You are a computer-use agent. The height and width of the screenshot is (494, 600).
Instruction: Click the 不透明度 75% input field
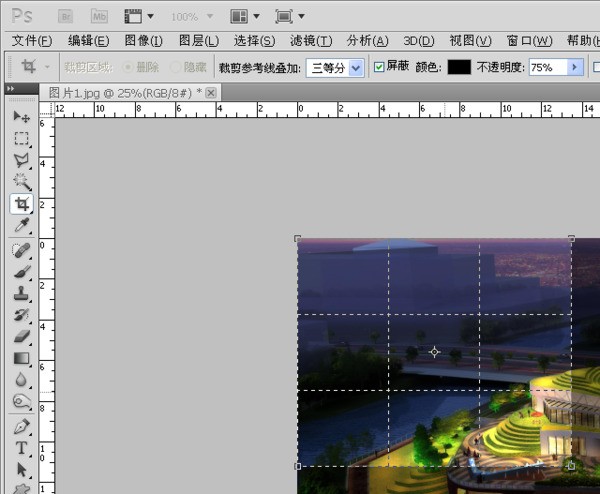[x=546, y=67]
